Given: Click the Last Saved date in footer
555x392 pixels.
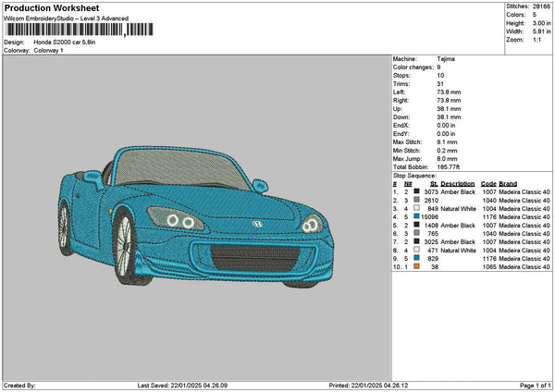Looking at the screenshot, I should click(x=182, y=385).
